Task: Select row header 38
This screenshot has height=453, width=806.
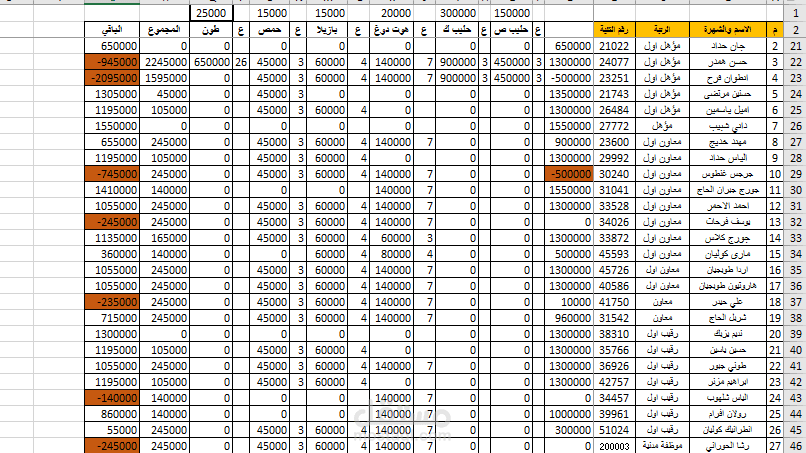Action: tap(795, 318)
